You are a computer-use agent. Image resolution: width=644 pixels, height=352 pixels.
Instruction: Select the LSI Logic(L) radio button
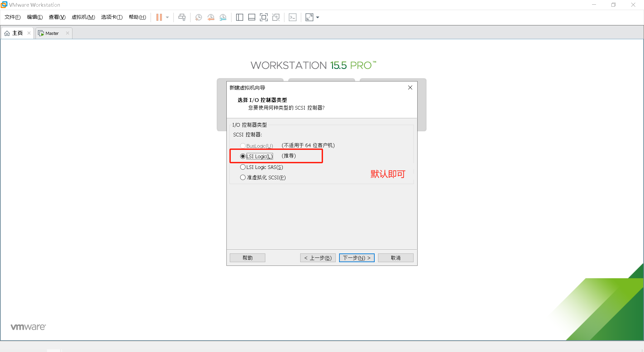coord(243,156)
